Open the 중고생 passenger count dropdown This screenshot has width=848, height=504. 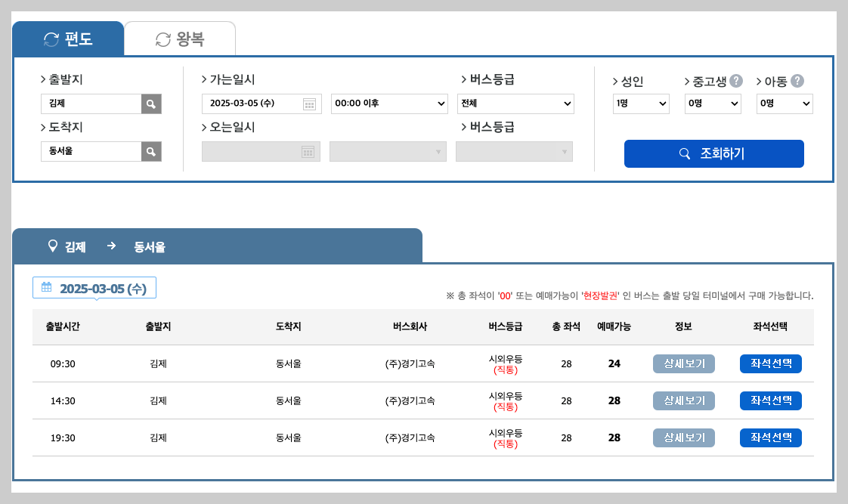coord(712,103)
